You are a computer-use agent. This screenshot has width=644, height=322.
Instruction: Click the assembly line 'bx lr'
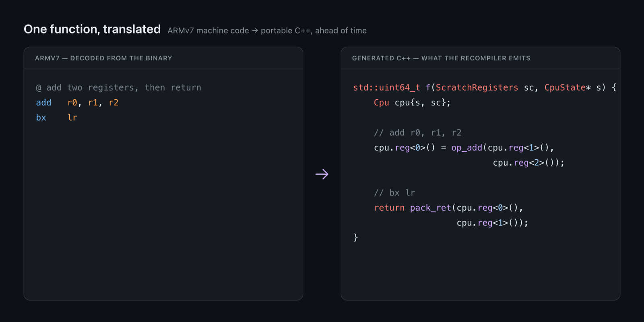pos(57,118)
